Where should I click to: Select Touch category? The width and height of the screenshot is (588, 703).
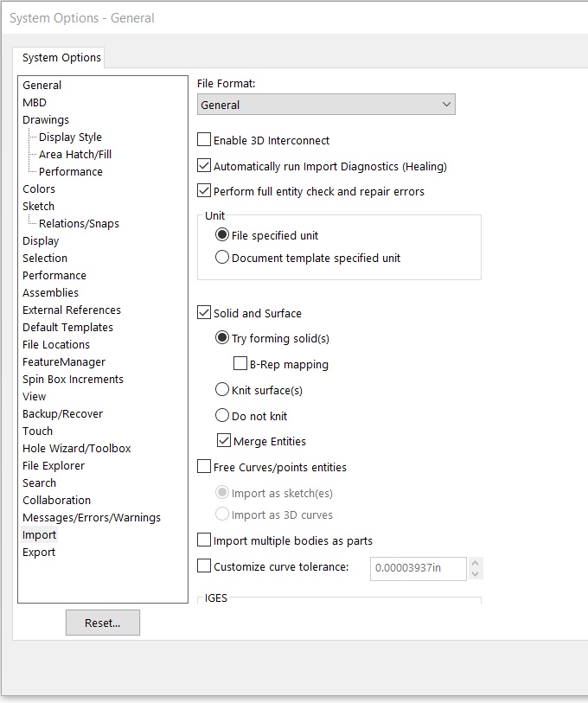click(x=38, y=431)
